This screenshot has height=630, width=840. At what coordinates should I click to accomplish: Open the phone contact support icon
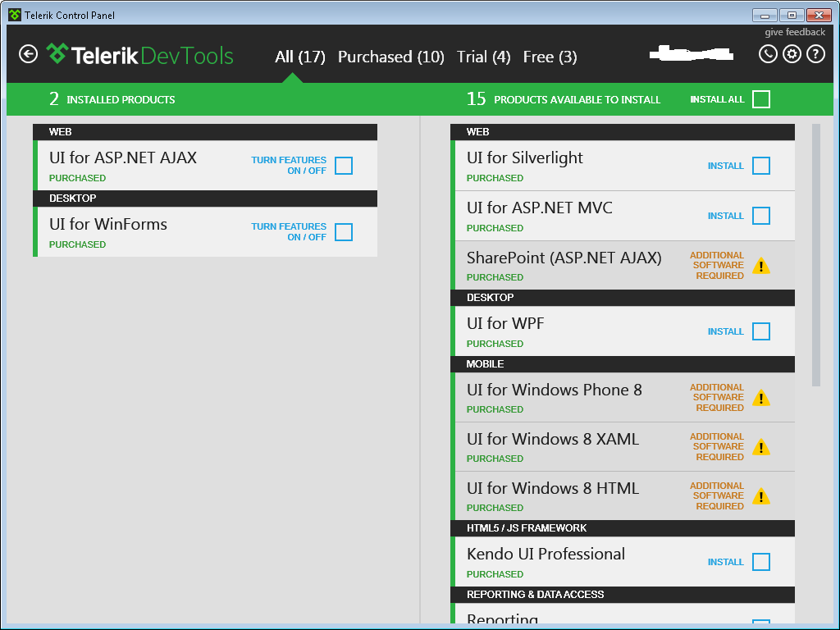click(x=768, y=54)
